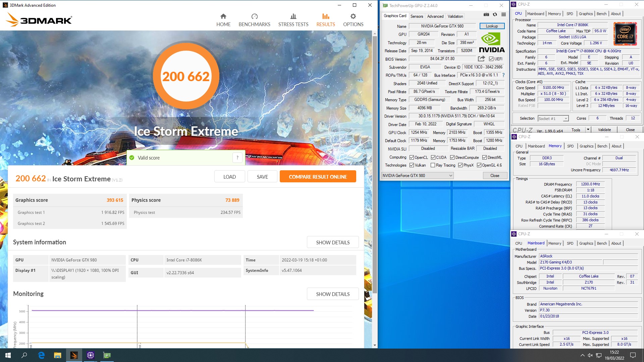Screen dimensions: 644x362
Task: Open the Windows Start menu
Action: click(8, 355)
